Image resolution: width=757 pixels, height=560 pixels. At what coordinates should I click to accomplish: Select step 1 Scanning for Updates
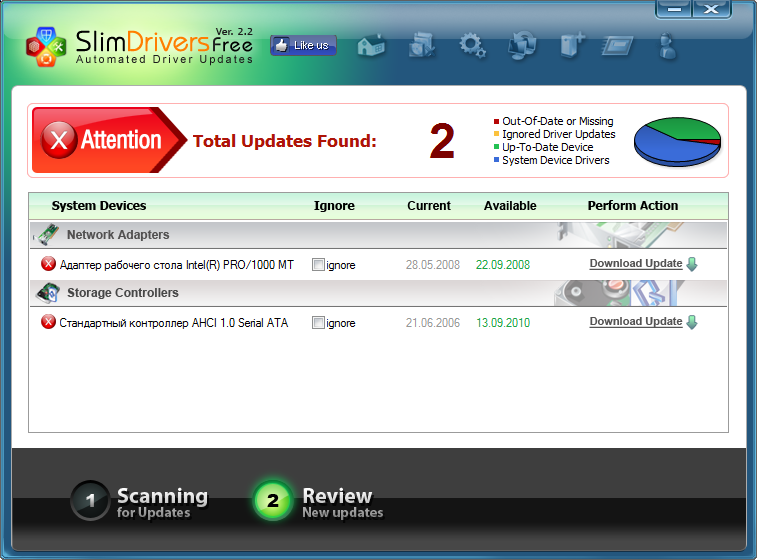pyautogui.click(x=140, y=501)
